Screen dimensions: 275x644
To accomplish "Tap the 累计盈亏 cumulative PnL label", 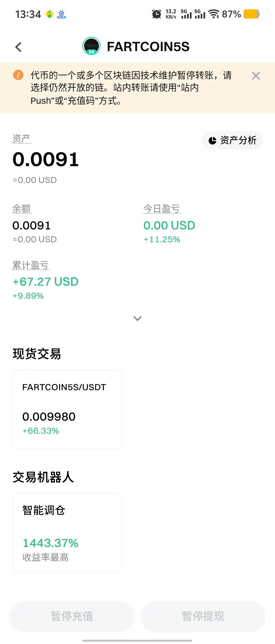I will coord(31,265).
